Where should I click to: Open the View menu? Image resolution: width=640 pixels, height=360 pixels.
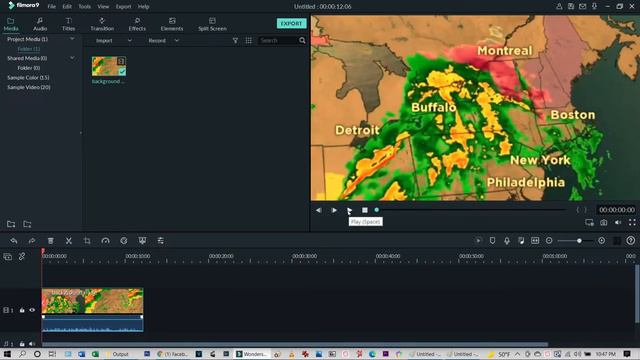[x=103, y=7]
